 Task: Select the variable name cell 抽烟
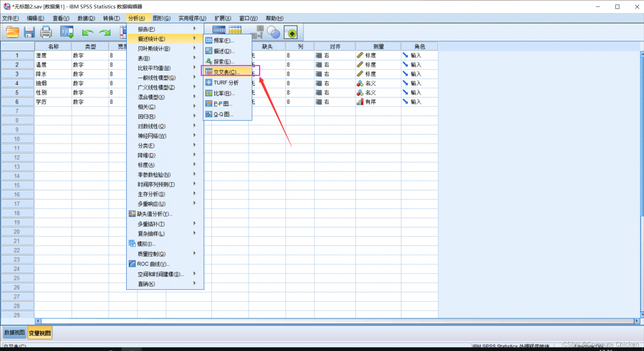click(x=53, y=83)
